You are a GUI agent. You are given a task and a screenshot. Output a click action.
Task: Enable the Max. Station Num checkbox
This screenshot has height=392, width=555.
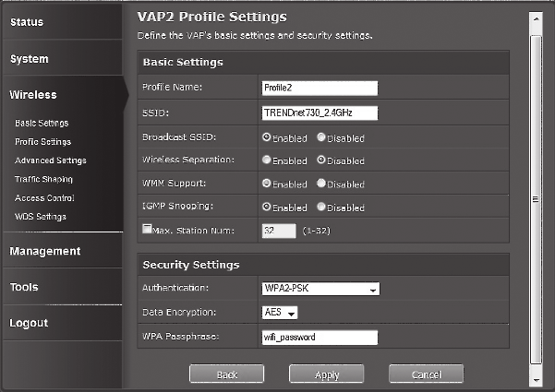147,229
